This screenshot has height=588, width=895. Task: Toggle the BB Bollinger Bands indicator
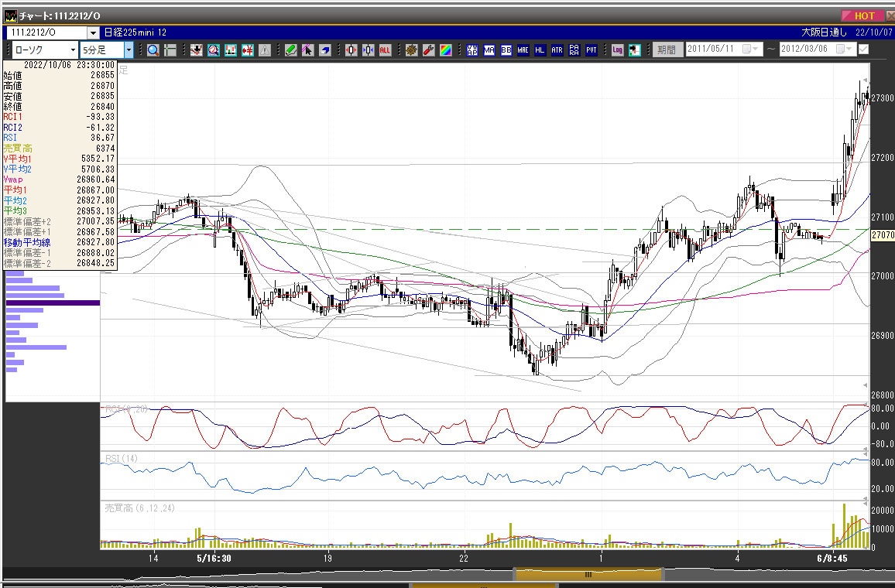tap(506, 50)
